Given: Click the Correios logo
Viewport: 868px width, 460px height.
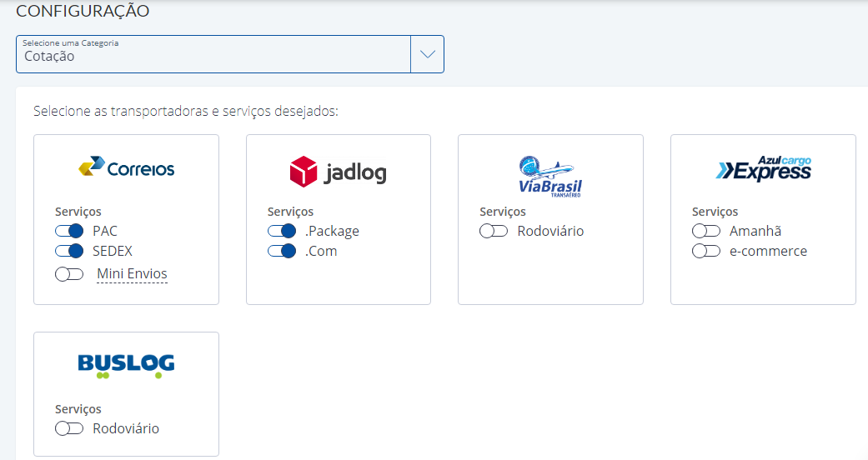Looking at the screenshot, I should 126,167.
